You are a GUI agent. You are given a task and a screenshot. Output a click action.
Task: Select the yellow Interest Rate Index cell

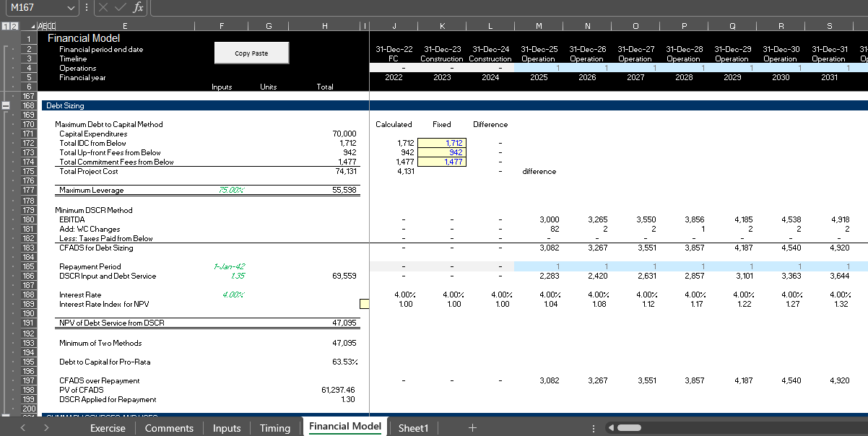(x=364, y=304)
